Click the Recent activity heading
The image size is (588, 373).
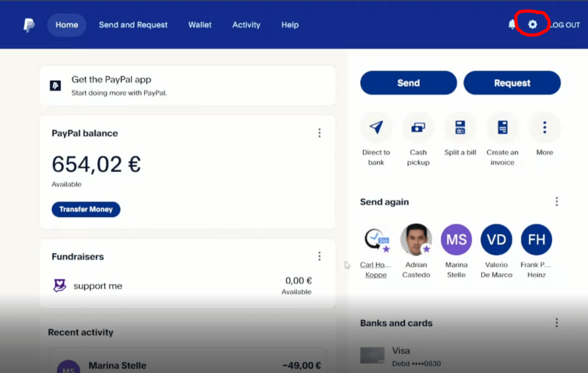pyautogui.click(x=81, y=332)
